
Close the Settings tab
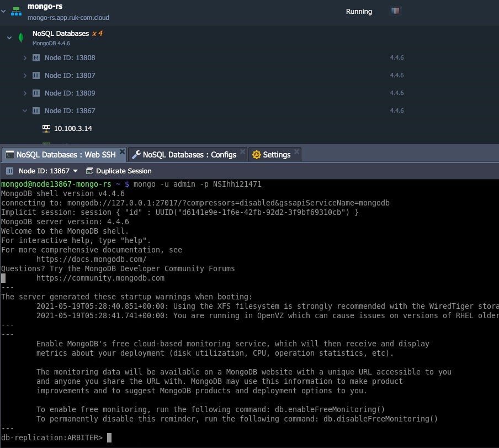tap(296, 151)
